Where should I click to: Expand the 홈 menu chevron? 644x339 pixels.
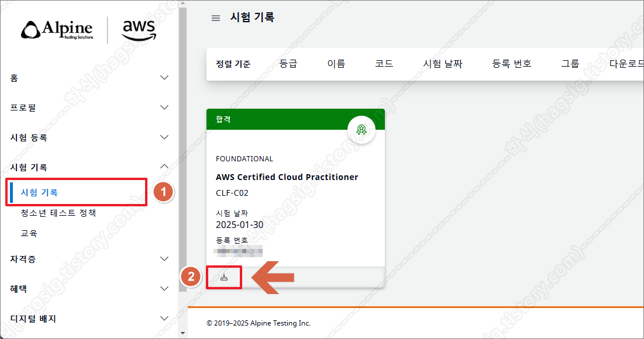tap(164, 78)
